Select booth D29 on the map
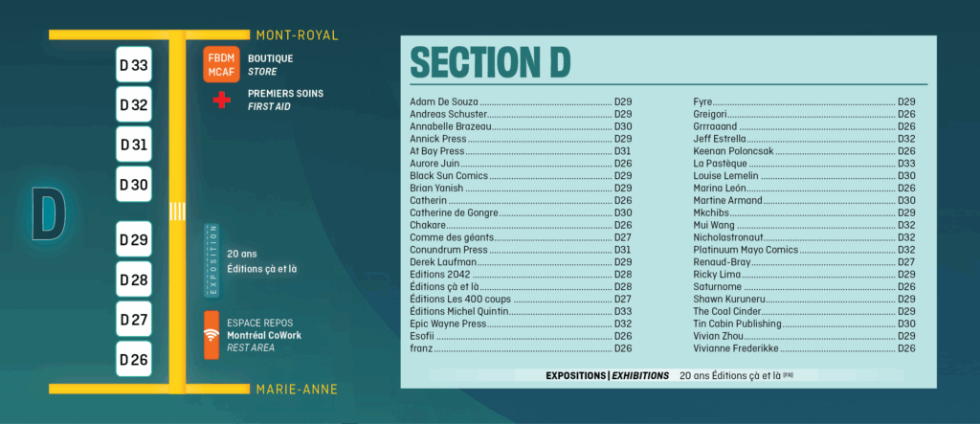 tap(133, 240)
